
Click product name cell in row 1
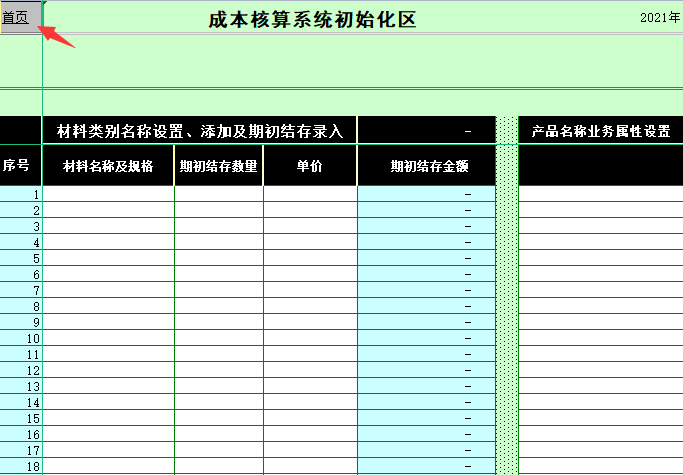[601, 194]
